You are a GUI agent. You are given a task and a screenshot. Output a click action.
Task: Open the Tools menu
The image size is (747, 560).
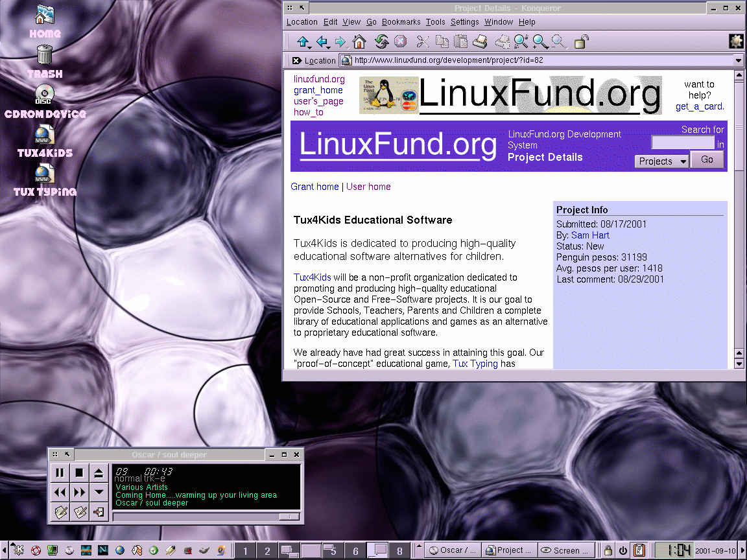[436, 22]
